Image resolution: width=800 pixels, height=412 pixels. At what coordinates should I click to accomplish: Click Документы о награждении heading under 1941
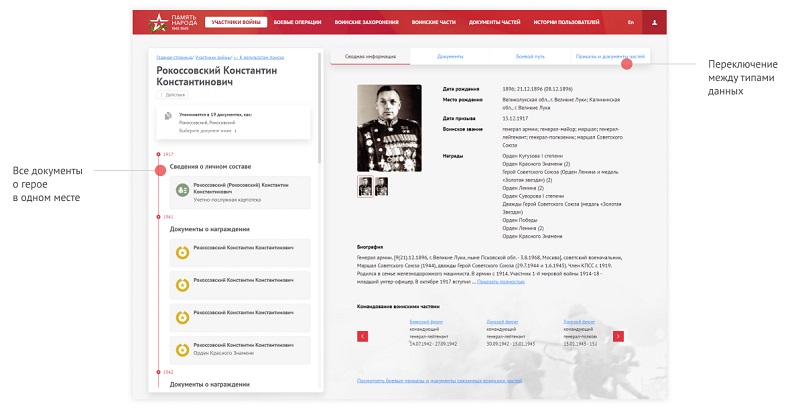210,229
